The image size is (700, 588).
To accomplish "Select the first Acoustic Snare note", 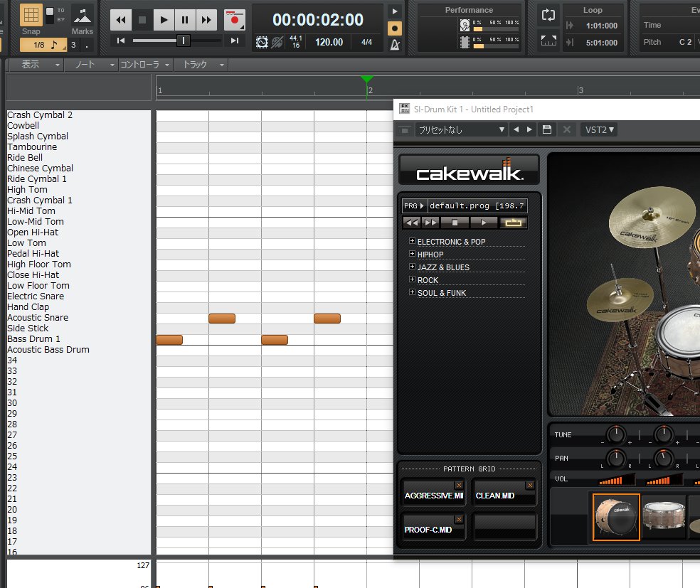I will tap(222, 319).
